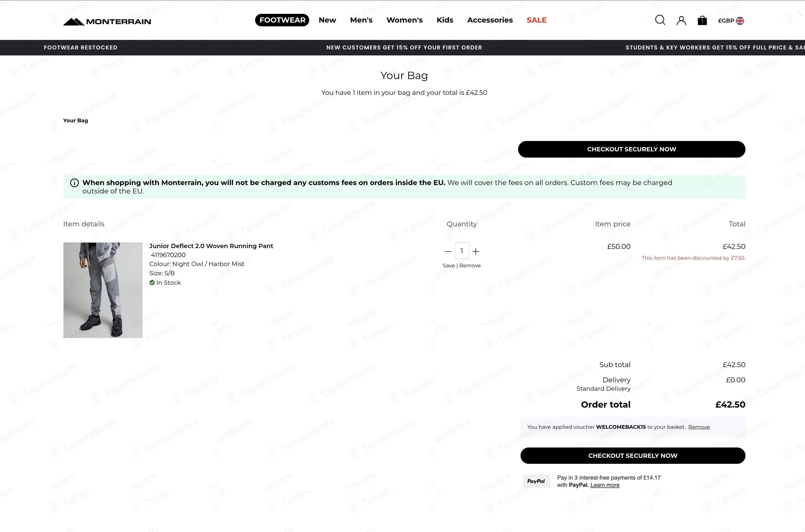Click the 'Size: S/B' text
The height and width of the screenshot is (532, 805).
pos(162,273)
